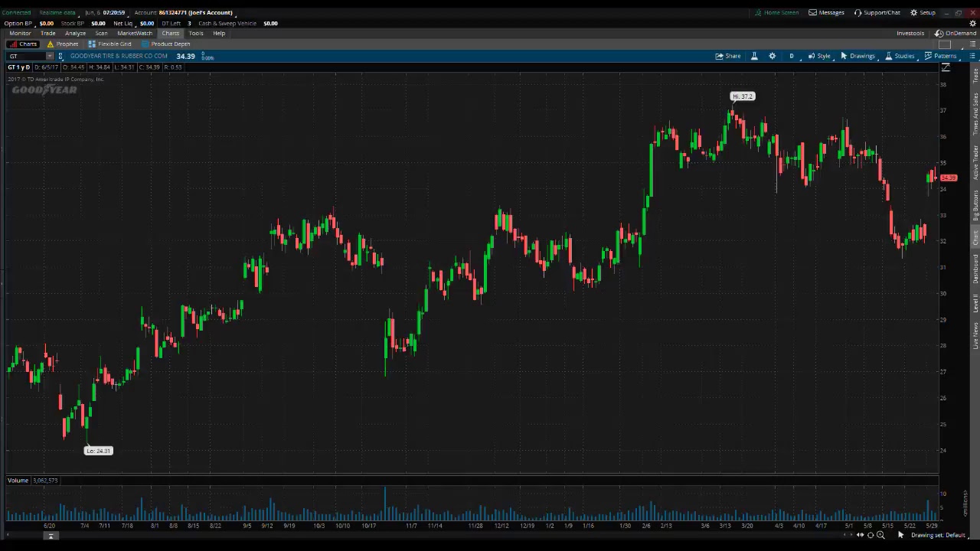Change the D timeframe aggregation

point(792,56)
